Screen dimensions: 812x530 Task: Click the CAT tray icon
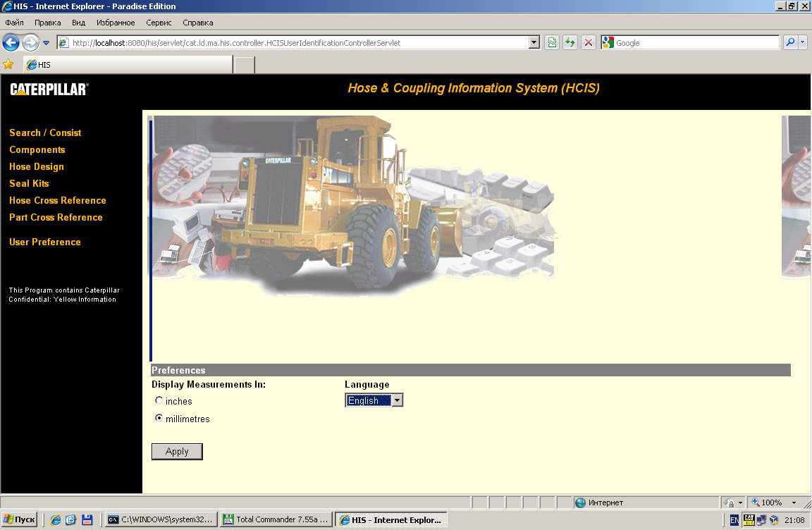(x=749, y=519)
